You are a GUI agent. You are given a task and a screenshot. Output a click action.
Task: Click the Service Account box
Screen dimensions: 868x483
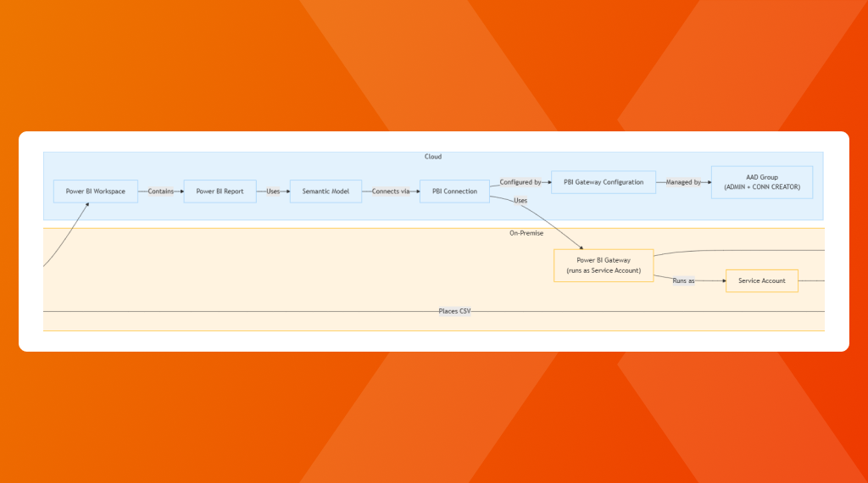(x=762, y=281)
